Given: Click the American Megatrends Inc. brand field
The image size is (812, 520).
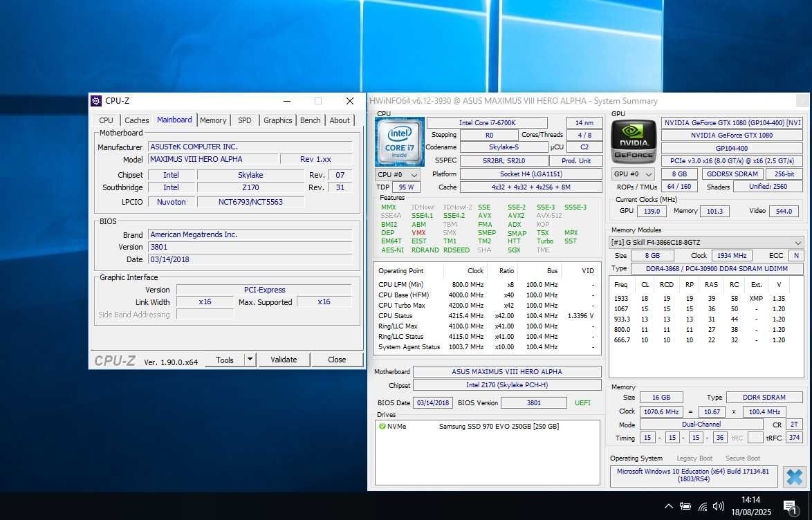Looking at the screenshot, I should (x=250, y=234).
